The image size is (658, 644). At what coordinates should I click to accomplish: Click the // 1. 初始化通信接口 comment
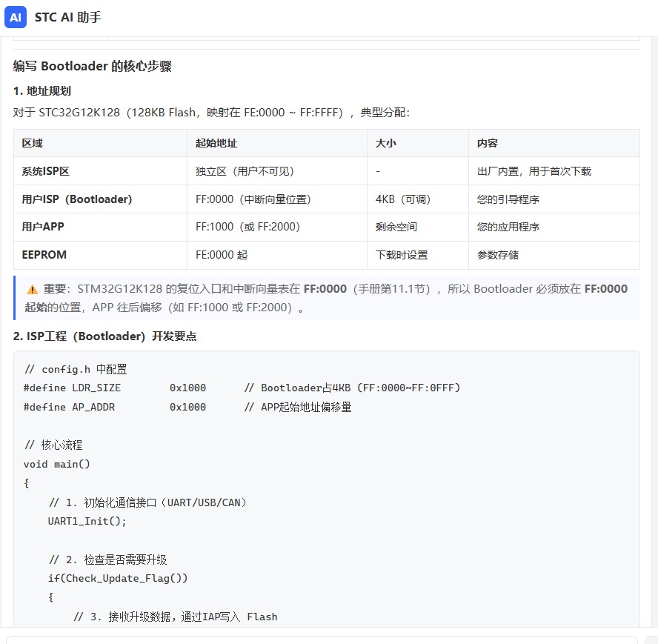[147, 502]
